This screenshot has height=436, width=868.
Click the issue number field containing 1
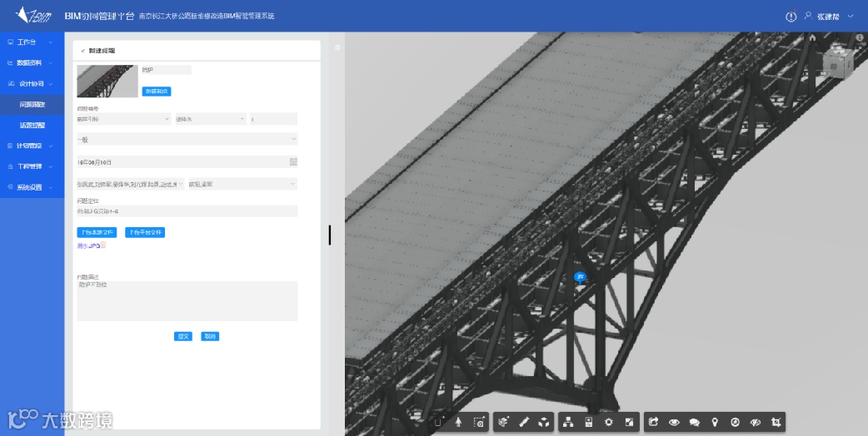273,119
